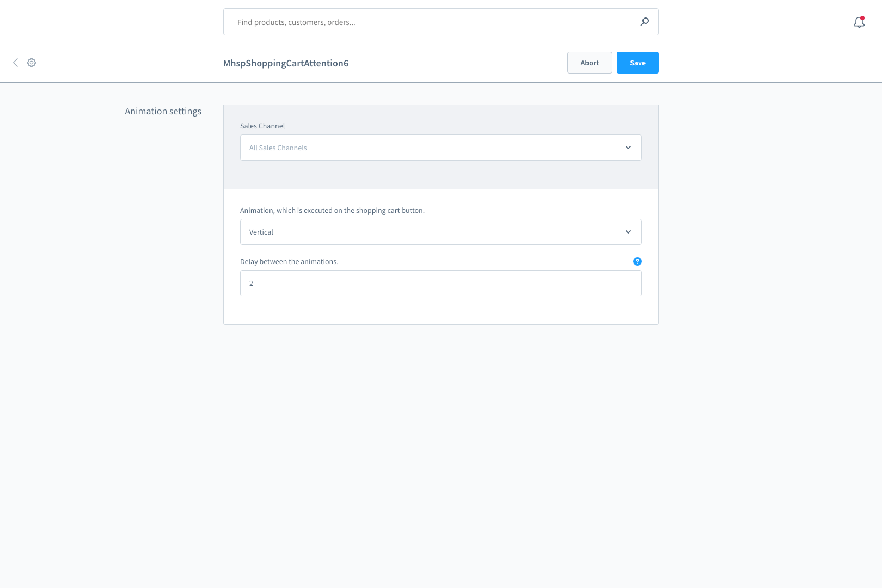882x588 pixels.
Task: Expand the animation type dropdown arrow
Action: tap(628, 232)
